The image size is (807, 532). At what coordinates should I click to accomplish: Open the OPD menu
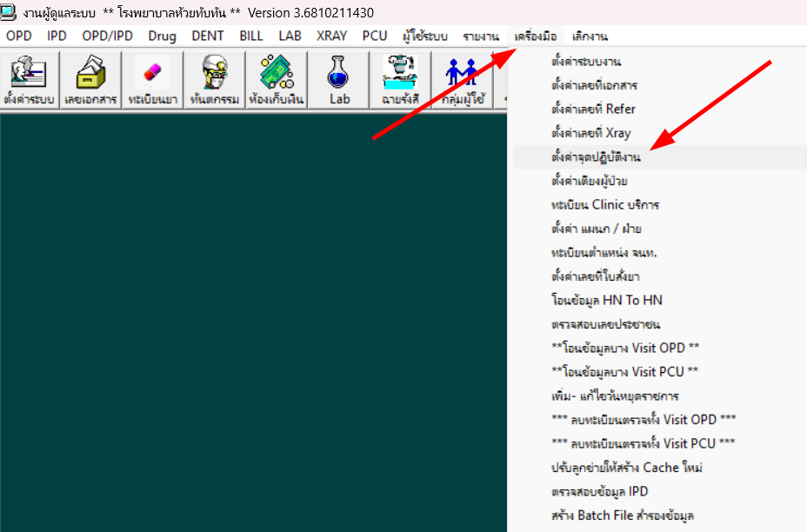coord(18,36)
